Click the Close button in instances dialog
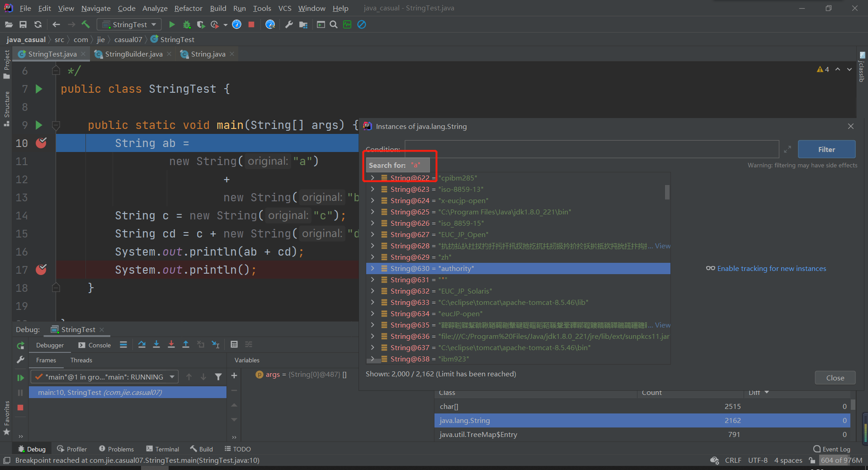Screen dimensions: 868x470 835,378
